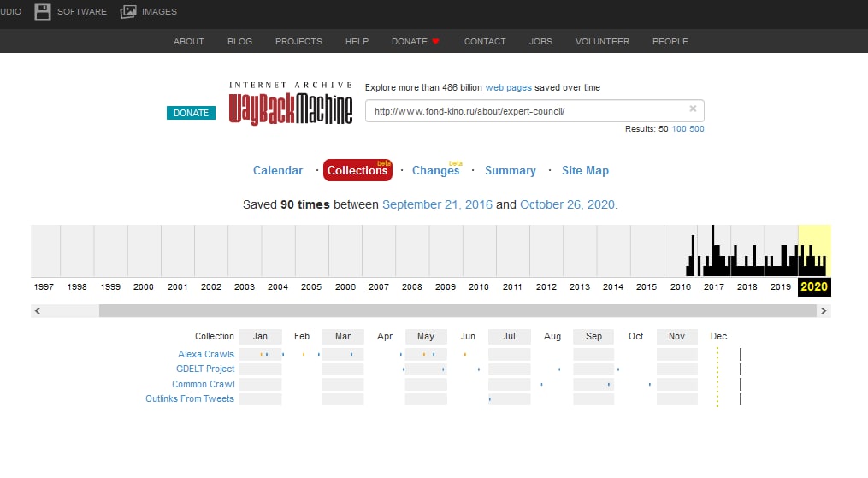Click the red heart beside Donate
The height and width of the screenshot is (478, 868).
pyautogui.click(x=435, y=42)
